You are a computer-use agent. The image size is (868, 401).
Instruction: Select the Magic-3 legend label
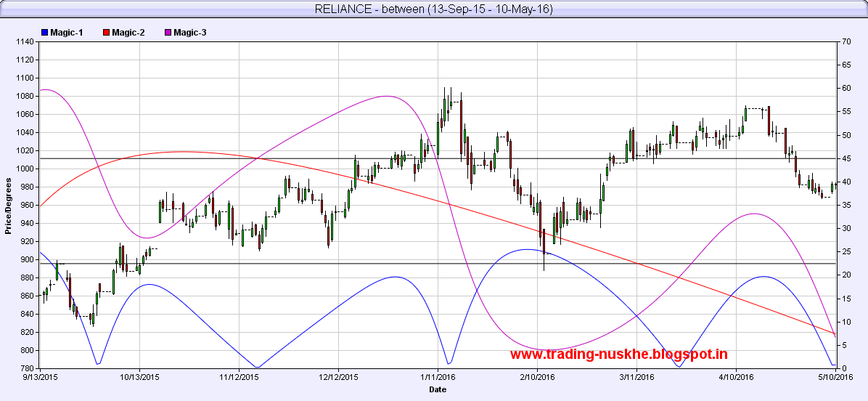[190, 33]
